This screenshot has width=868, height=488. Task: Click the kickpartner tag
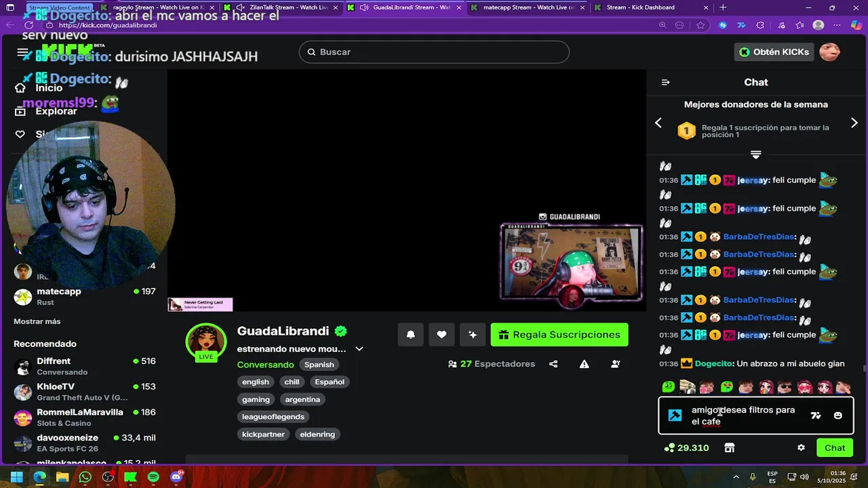[x=263, y=434]
